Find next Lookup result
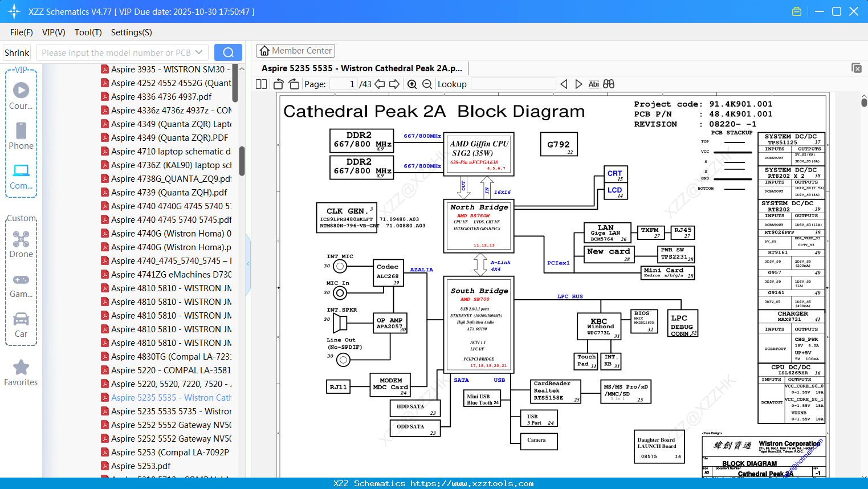 point(578,84)
